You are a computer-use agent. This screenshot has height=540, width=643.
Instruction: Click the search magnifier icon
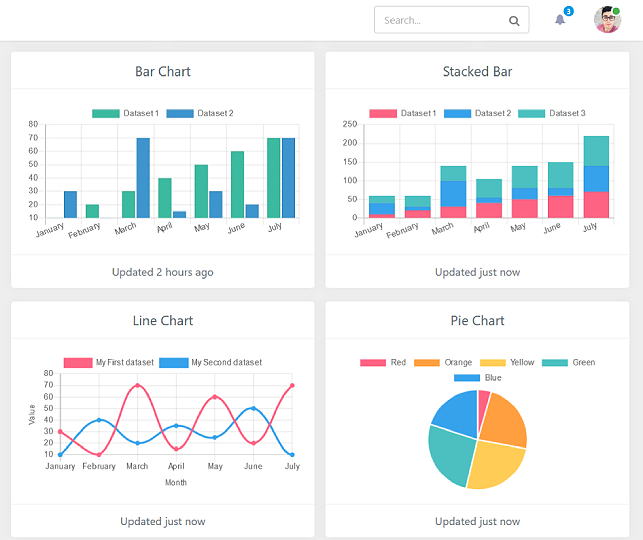[514, 20]
